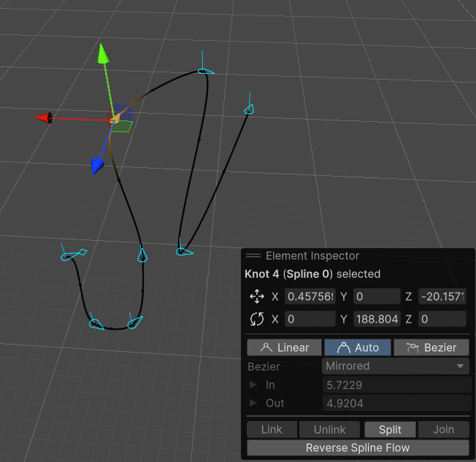Open the Mirrored Bezier mode dropdown
Viewport: 476px width, 462px height.
(x=396, y=366)
